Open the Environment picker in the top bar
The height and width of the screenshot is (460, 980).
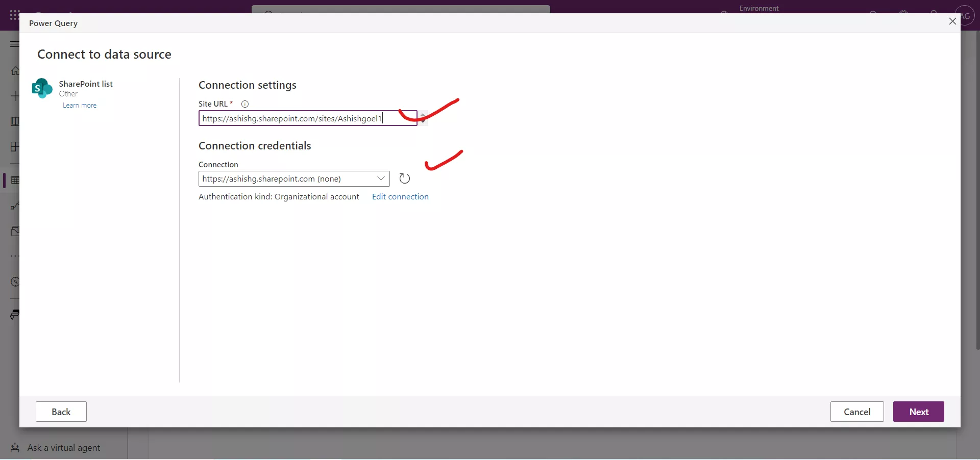coord(759,8)
